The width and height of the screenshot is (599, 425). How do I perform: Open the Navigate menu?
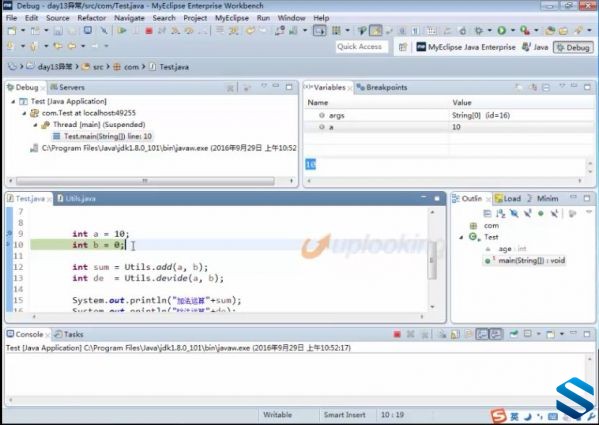pyautogui.click(x=129, y=18)
